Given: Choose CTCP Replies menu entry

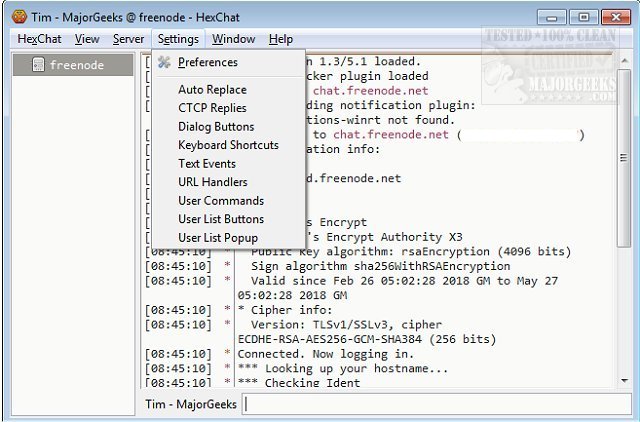Looking at the screenshot, I should click(212, 108).
